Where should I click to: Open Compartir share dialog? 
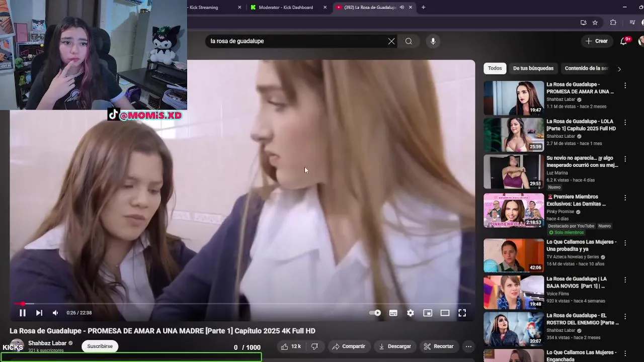click(348, 346)
